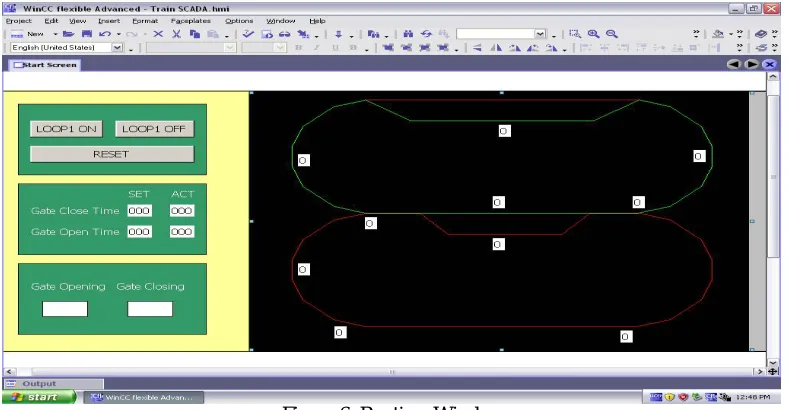The height and width of the screenshot is (410, 788).
Task: Click the Delete X icon in toolbar
Action: click(x=158, y=34)
